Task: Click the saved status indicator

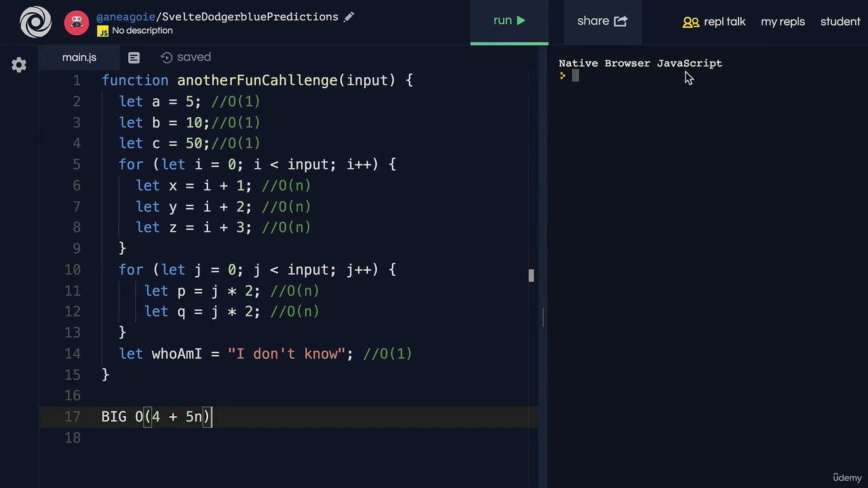Action: [186, 58]
